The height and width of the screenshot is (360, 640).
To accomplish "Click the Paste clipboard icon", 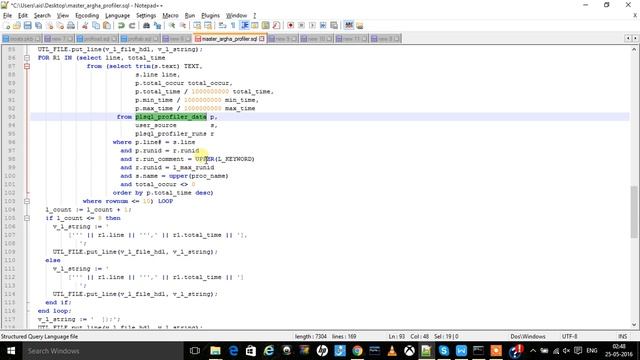I will click(x=107, y=25).
